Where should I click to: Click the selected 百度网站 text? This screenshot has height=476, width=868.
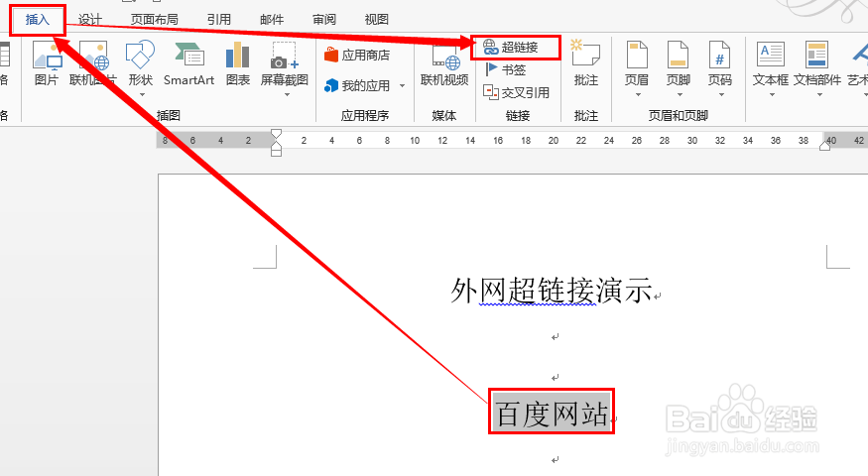[552, 413]
